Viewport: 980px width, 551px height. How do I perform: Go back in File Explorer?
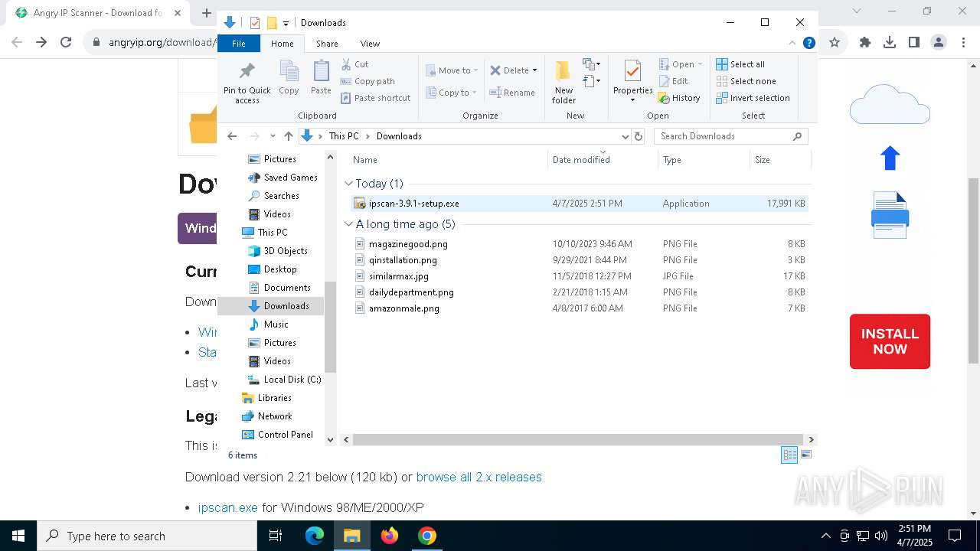coord(232,136)
